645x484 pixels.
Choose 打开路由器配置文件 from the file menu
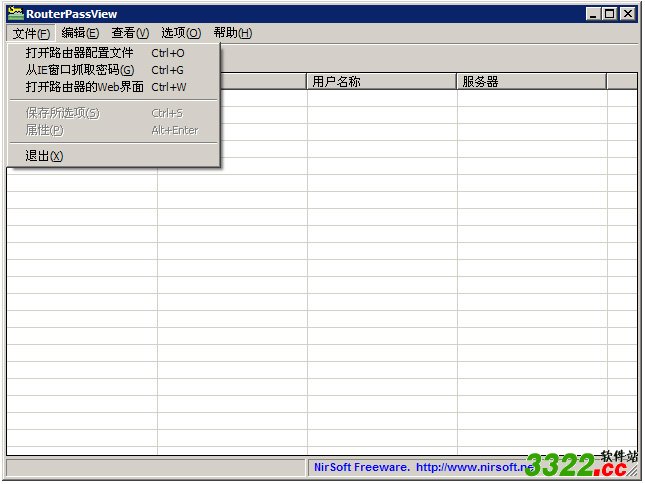click(x=114, y=53)
